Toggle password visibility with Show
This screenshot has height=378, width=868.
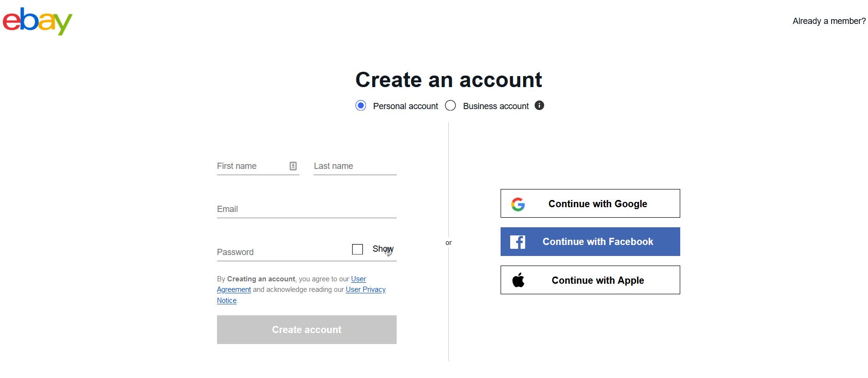tap(382, 248)
